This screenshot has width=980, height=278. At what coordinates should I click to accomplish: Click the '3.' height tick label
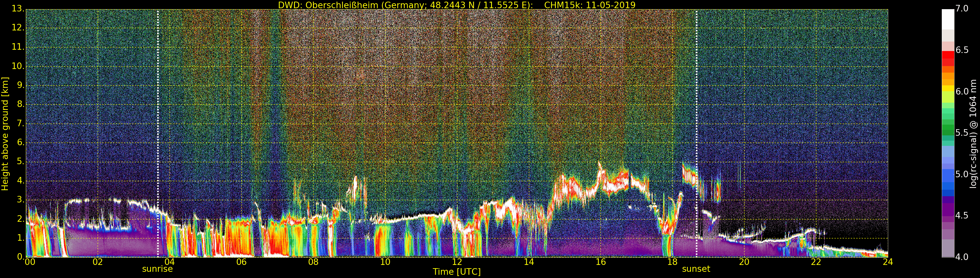click(x=21, y=200)
